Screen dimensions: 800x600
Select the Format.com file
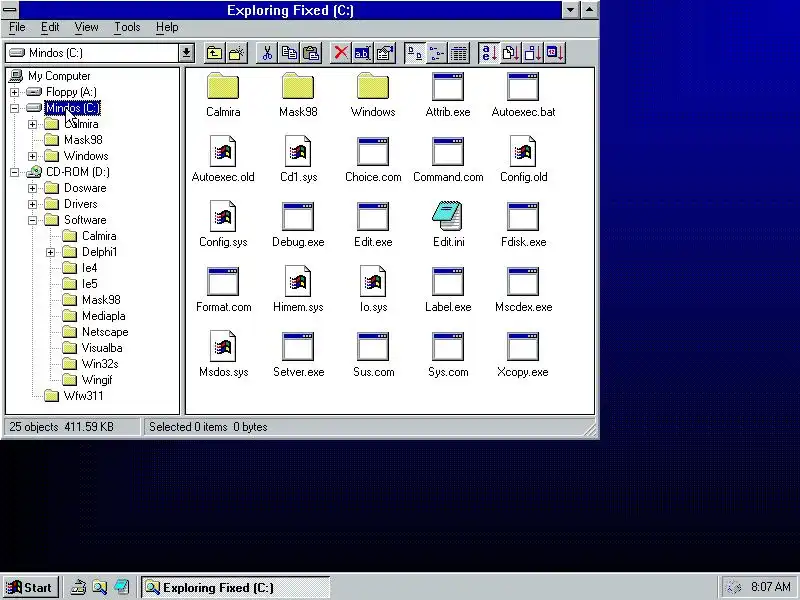(223, 289)
